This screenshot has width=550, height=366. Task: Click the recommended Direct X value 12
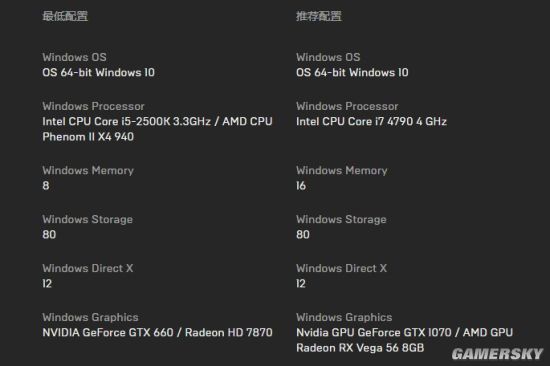(301, 284)
